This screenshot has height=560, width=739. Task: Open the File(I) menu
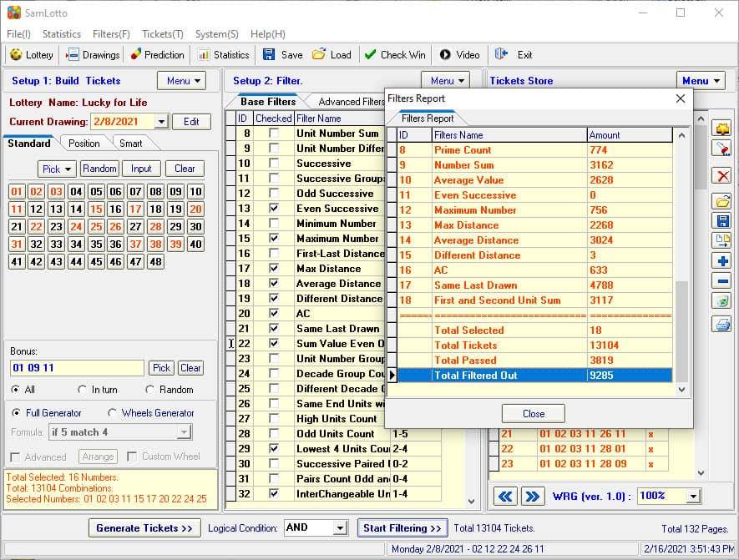[18, 34]
